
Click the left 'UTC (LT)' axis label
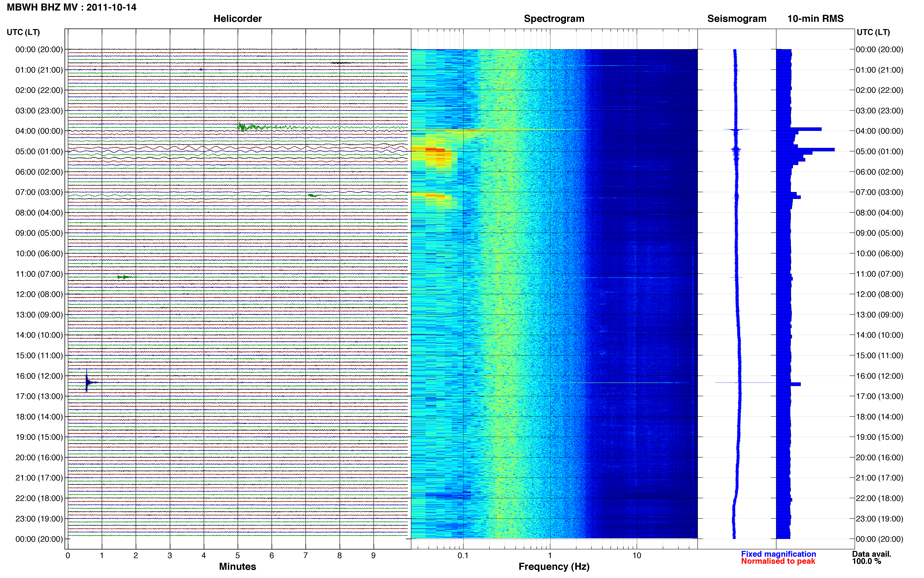point(23,32)
